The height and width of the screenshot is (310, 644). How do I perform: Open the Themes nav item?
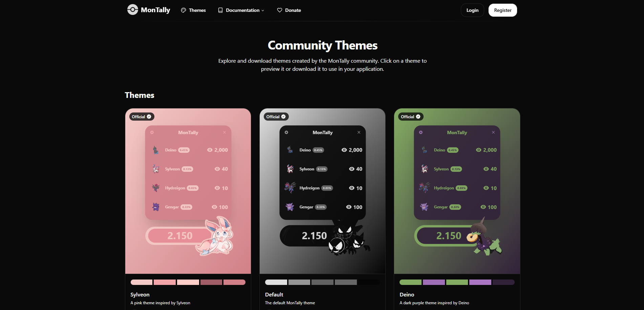click(193, 10)
